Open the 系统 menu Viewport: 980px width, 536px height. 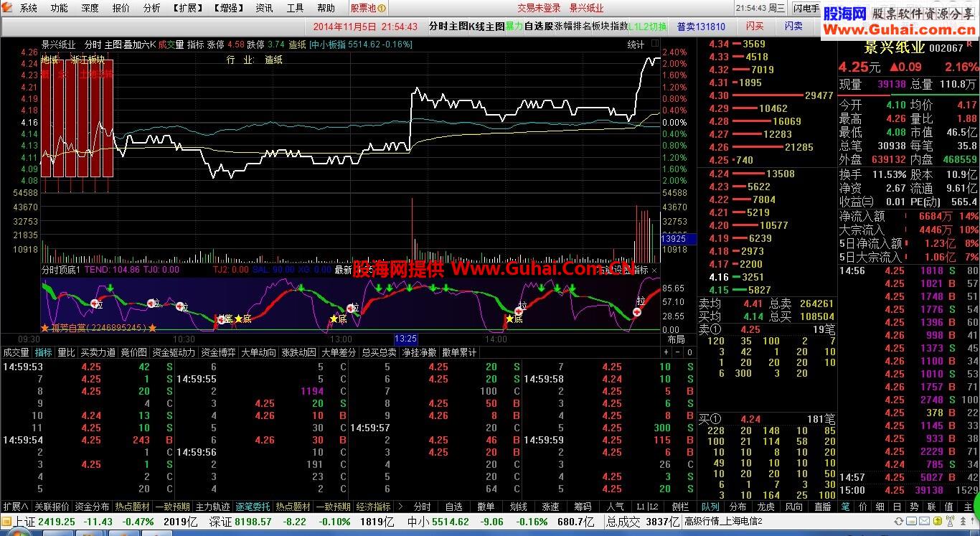coord(29,8)
